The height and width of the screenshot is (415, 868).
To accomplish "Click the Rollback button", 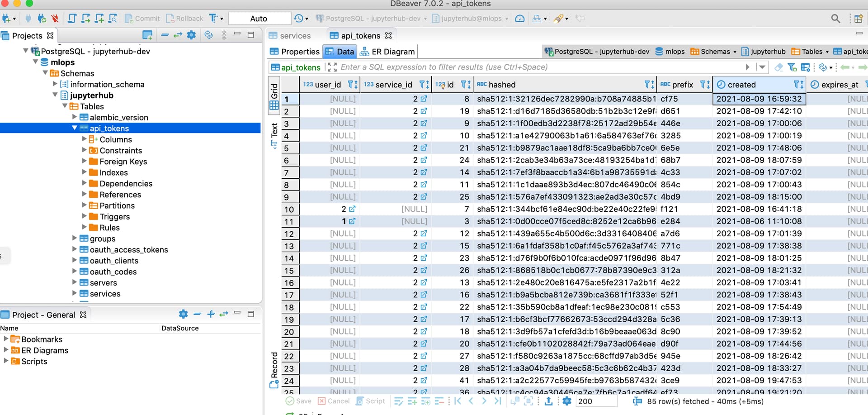I will [x=184, y=19].
